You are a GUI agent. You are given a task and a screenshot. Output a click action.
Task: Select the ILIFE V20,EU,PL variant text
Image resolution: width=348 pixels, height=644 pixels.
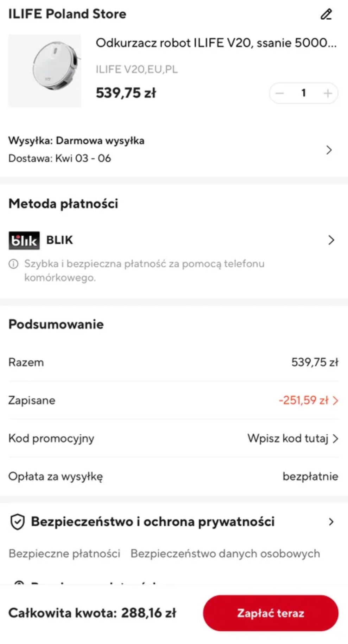click(137, 69)
